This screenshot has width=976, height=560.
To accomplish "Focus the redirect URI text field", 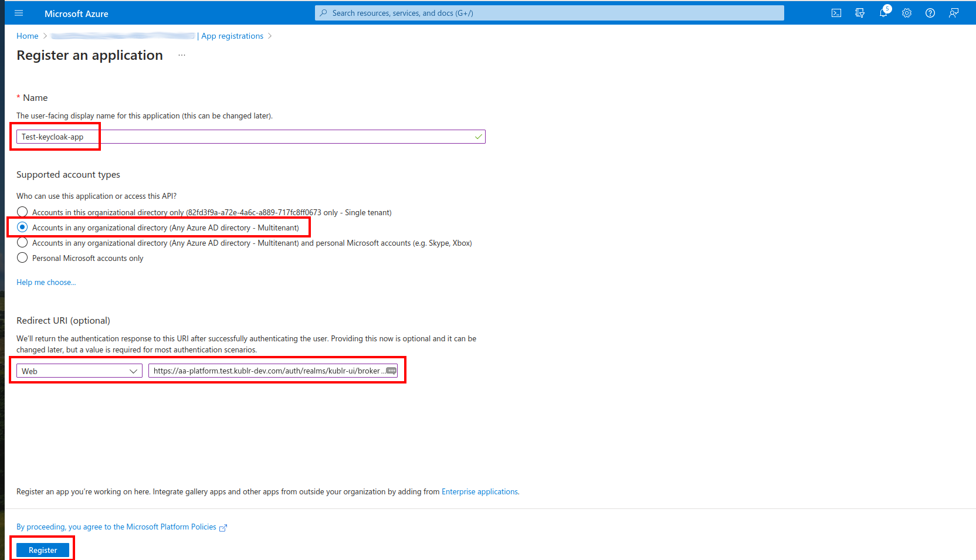I will tap(273, 371).
